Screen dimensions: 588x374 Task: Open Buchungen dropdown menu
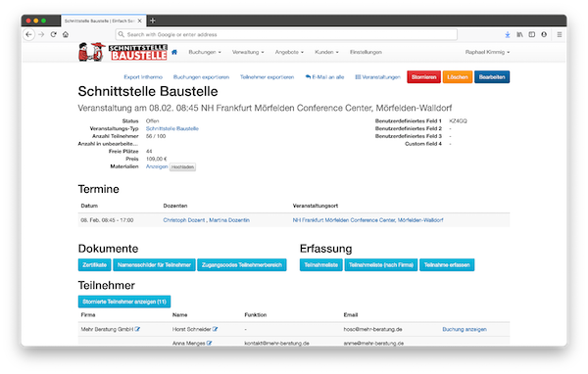pyautogui.click(x=205, y=52)
